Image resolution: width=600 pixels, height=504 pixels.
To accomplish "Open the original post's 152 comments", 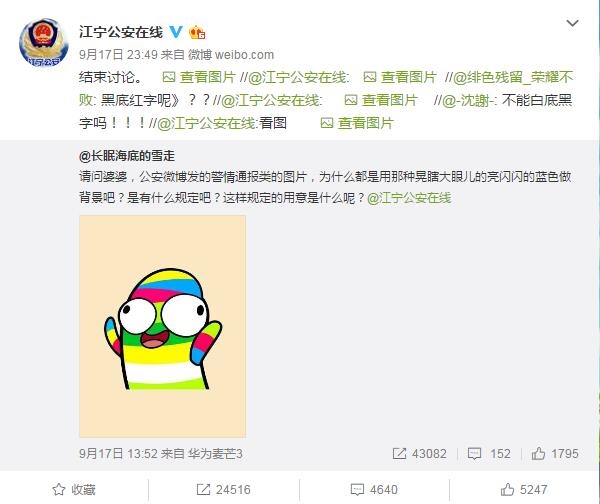I will tap(489, 453).
